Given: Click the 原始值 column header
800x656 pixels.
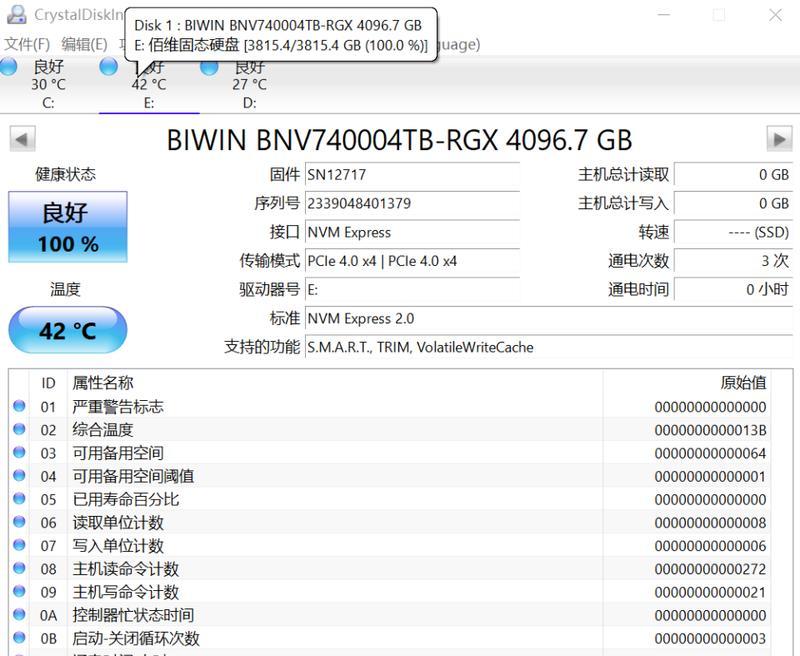Looking at the screenshot, I should (686, 383).
